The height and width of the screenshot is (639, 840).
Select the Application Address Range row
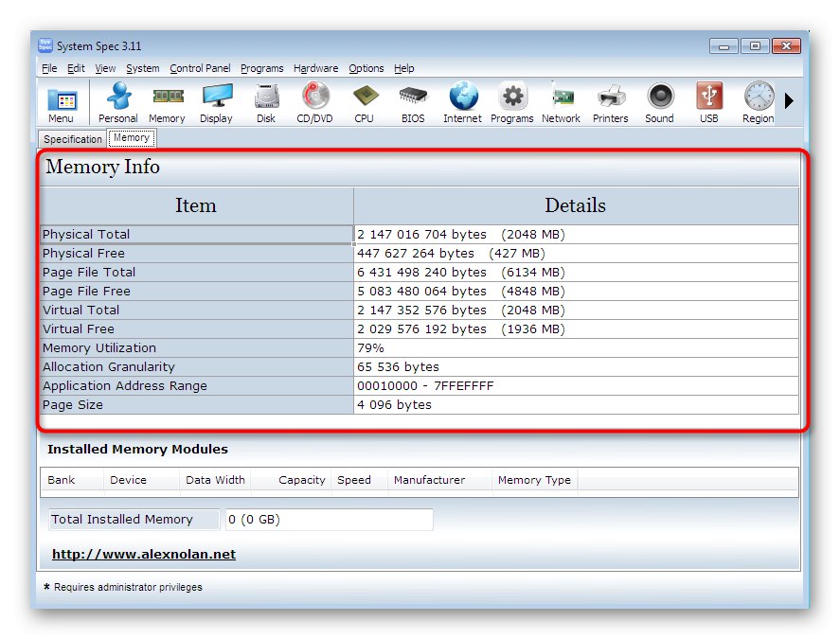[419, 386]
